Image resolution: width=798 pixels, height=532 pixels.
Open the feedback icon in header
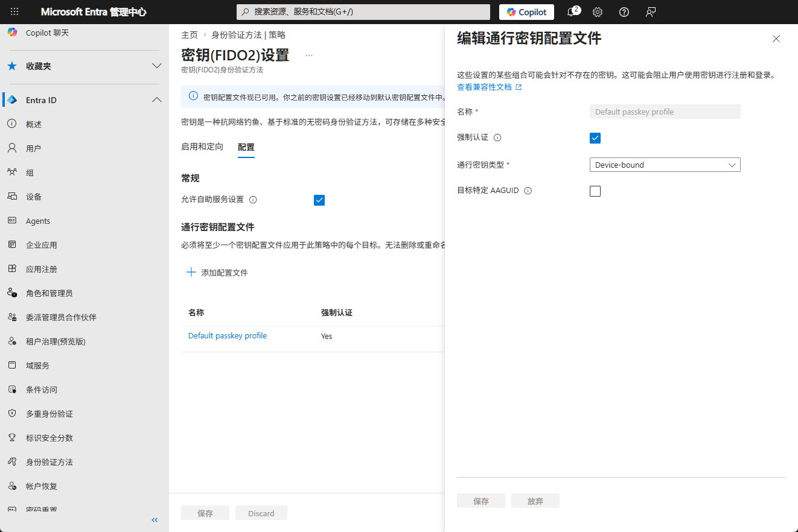[x=651, y=12]
